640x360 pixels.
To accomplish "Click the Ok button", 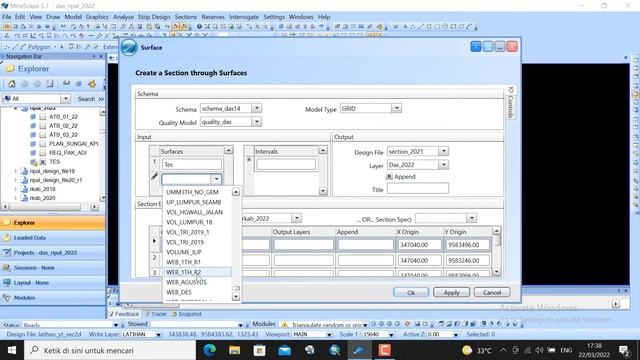I will (x=411, y=292).
